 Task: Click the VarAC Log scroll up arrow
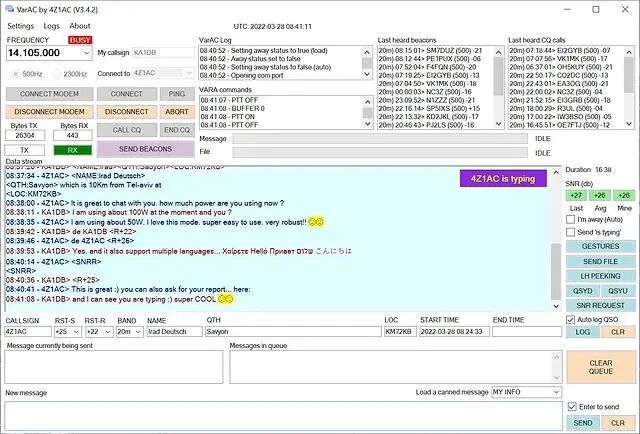point(367,52)
